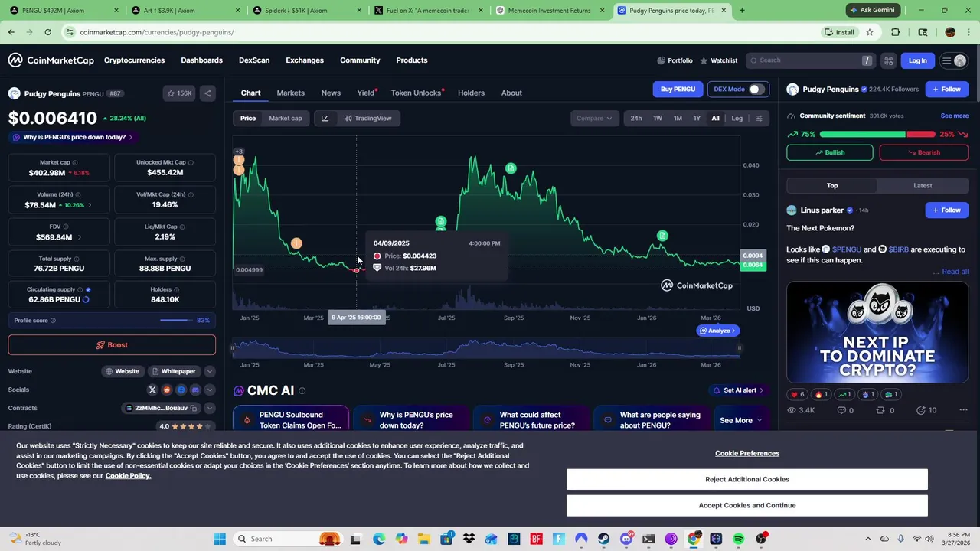Open 'Next IP to dominate crypto' image
The image size is (980, 551).
[x=877, y=332]
